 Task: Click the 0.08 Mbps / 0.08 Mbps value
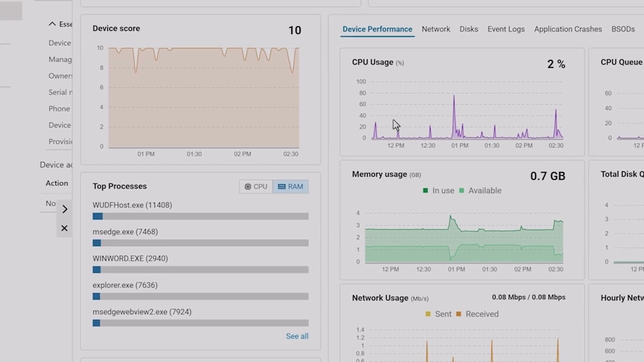529,297
